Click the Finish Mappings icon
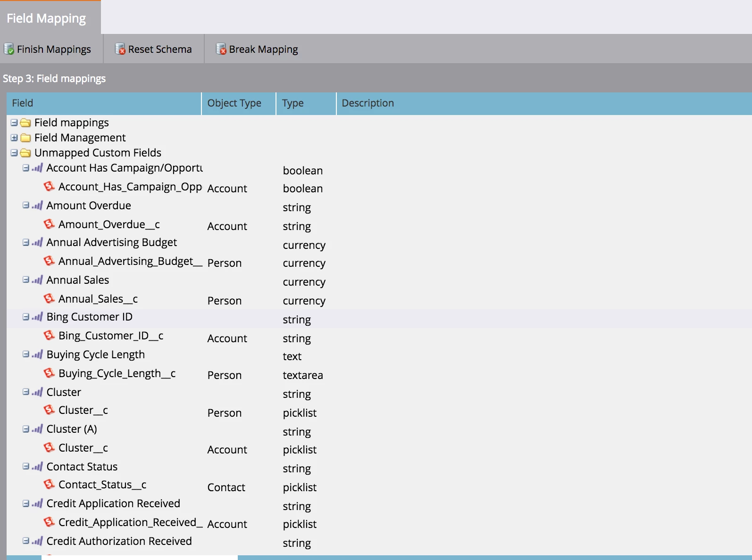The image size is (752, 560). click(x=9, y=49)
